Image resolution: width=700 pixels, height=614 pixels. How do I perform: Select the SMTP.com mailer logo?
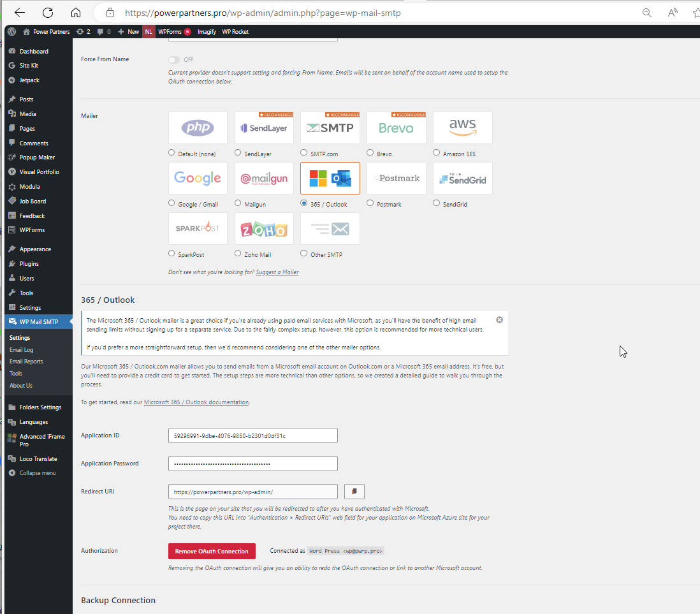tap(330, 128)
